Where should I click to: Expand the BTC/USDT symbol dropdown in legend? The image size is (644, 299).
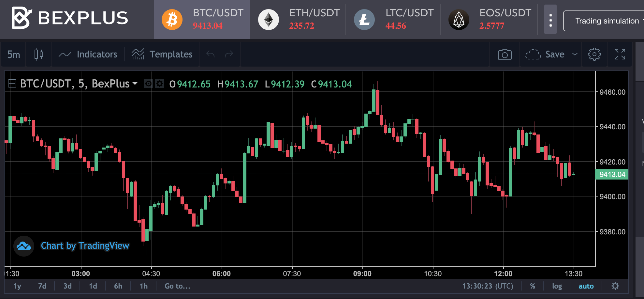(136, 84)
